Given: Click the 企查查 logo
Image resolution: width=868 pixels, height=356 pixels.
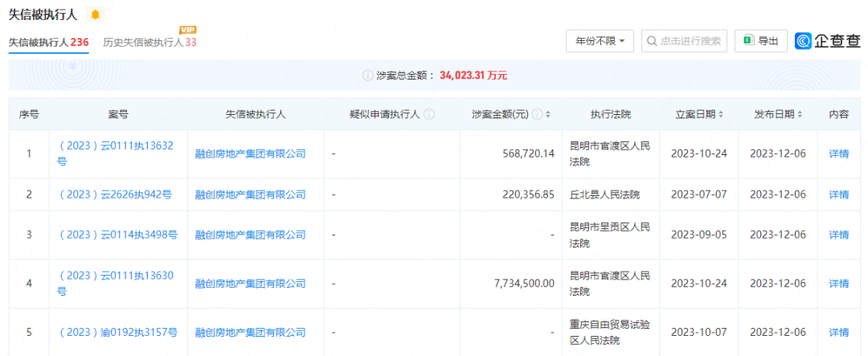Looking at the screenshot, I should point(828,40).
